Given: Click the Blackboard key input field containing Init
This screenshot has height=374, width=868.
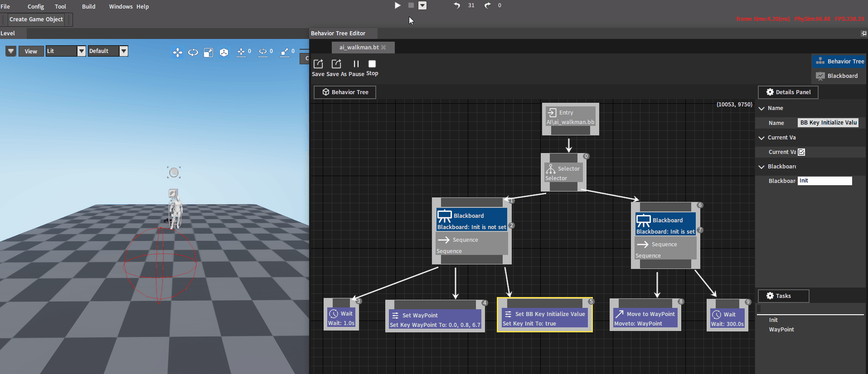Looking at the screenshot, I should point(824,181).
